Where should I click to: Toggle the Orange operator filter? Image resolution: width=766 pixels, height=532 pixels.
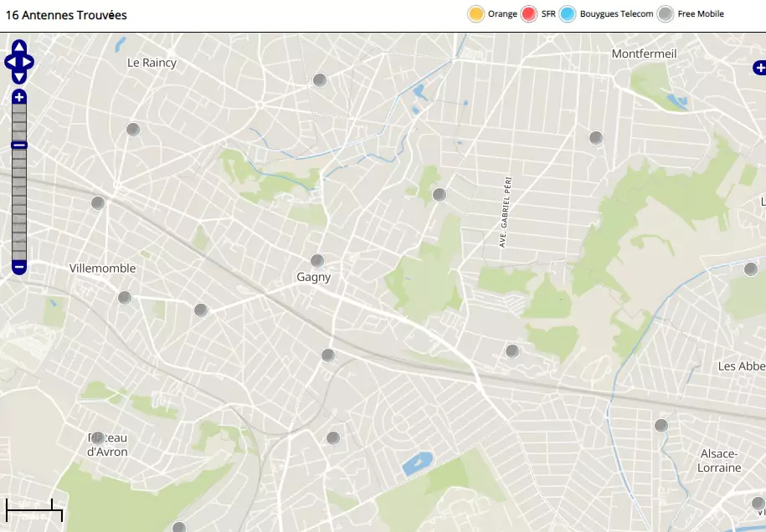tap(476, 14)
